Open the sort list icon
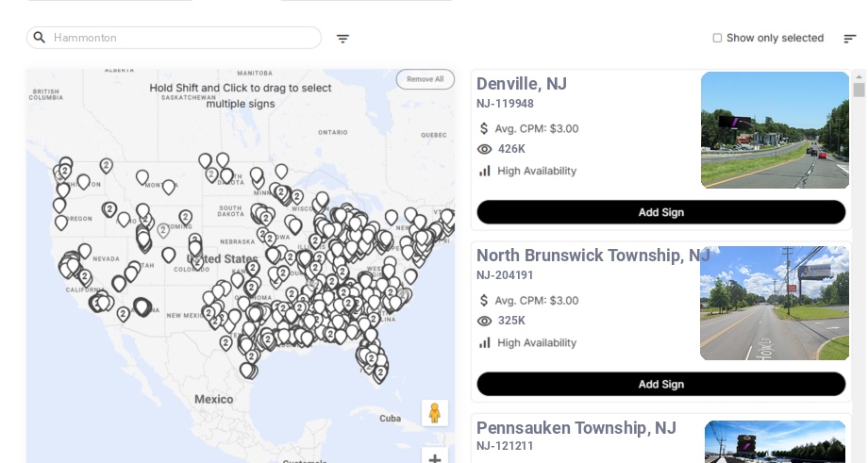The image size is (868, 463). pyautogui.click(x=849, y=39)
